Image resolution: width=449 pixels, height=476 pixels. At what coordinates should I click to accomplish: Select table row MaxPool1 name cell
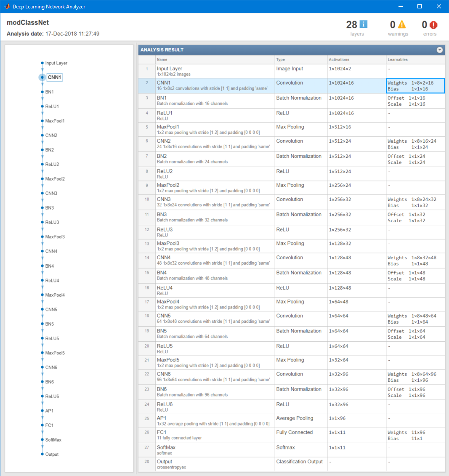coord(215,130)
